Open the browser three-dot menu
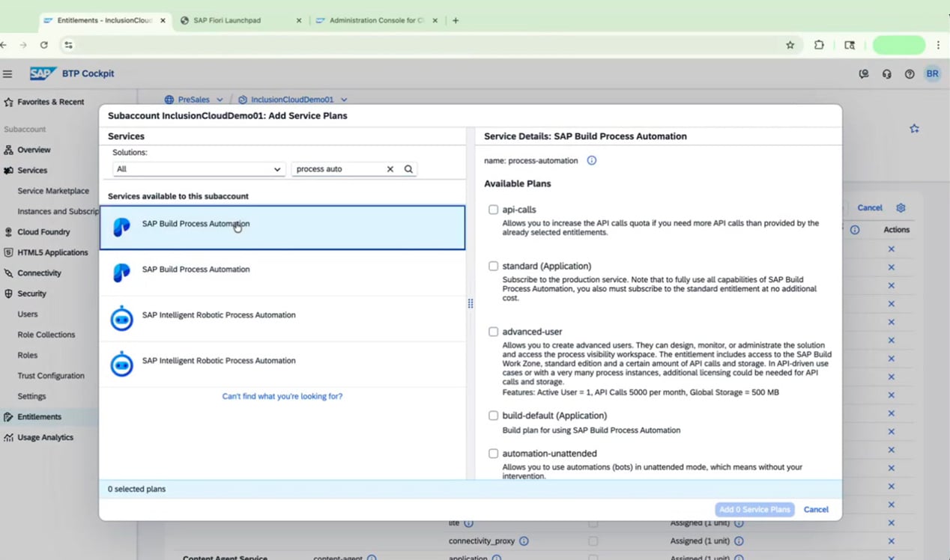The image size is (950, 560). (x=938, y=45)
